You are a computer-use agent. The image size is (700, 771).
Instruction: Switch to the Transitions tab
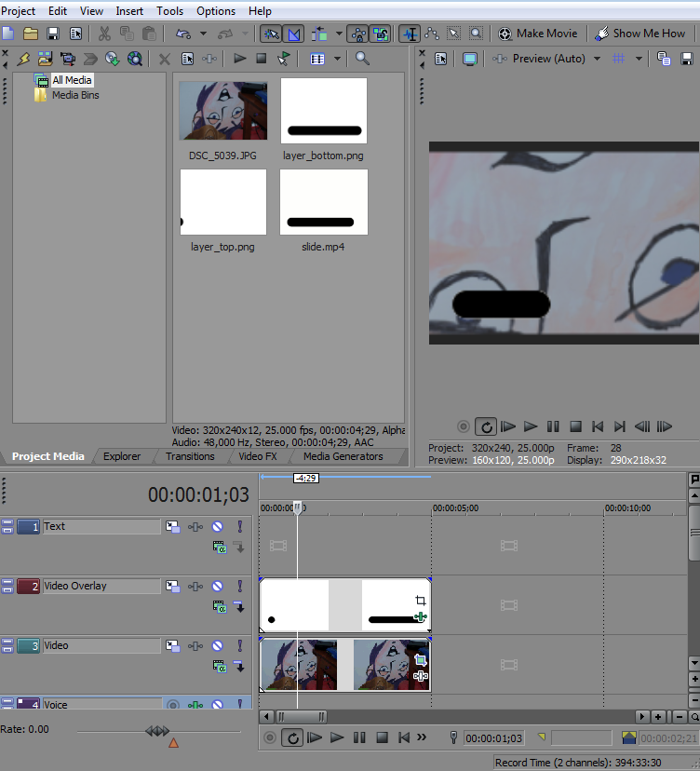click(x=190, y=456)
